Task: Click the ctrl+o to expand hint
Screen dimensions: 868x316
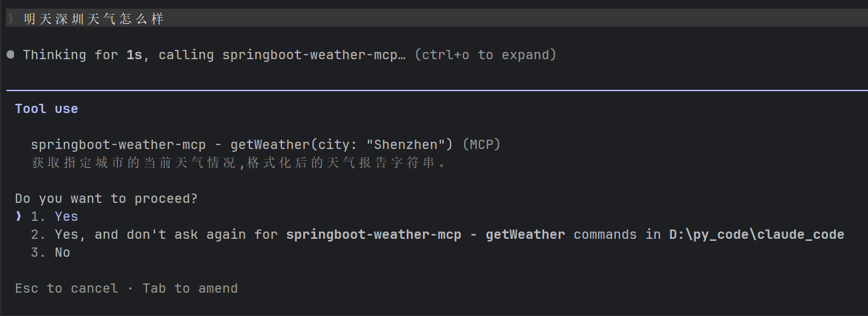Action: [486, 55]
